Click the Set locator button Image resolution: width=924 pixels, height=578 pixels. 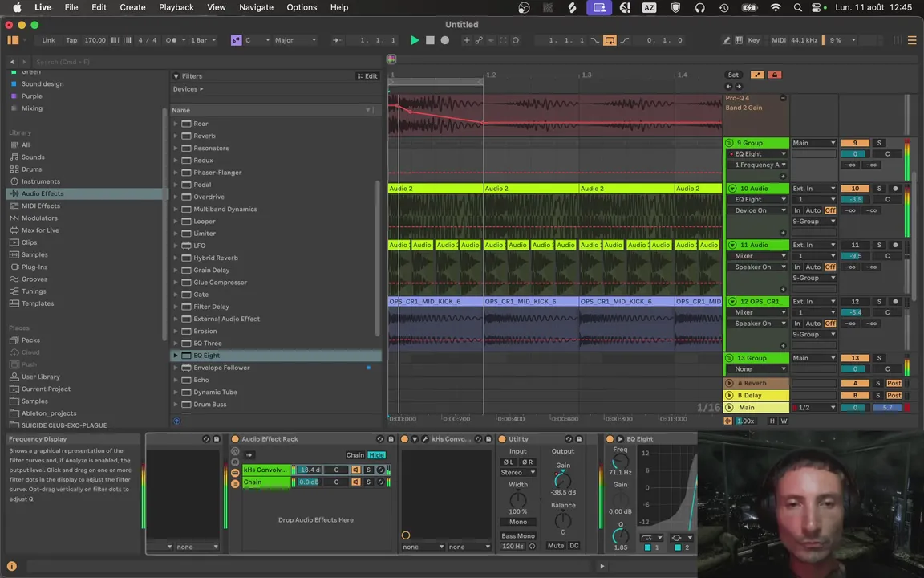point(733,75)
